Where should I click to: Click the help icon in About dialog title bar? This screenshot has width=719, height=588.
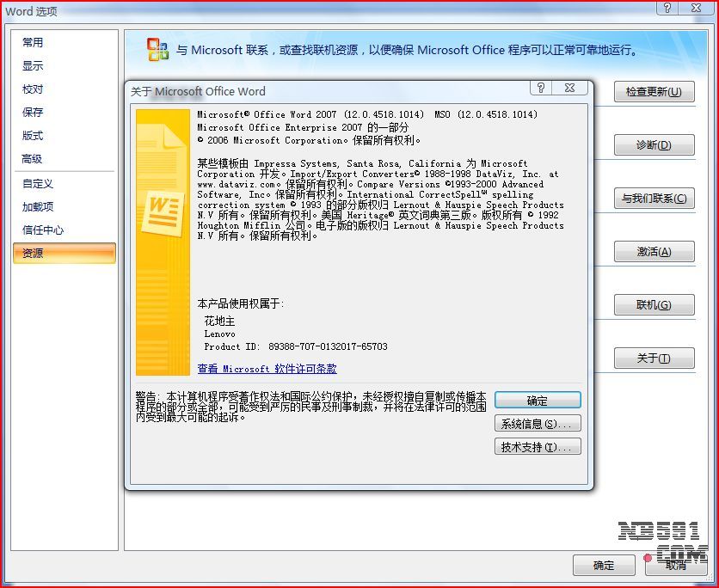tap(541, 88)
